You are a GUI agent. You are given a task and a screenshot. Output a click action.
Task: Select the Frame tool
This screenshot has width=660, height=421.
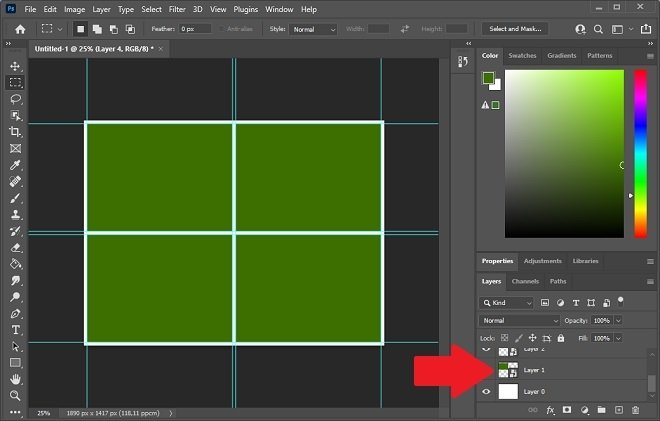15,148
